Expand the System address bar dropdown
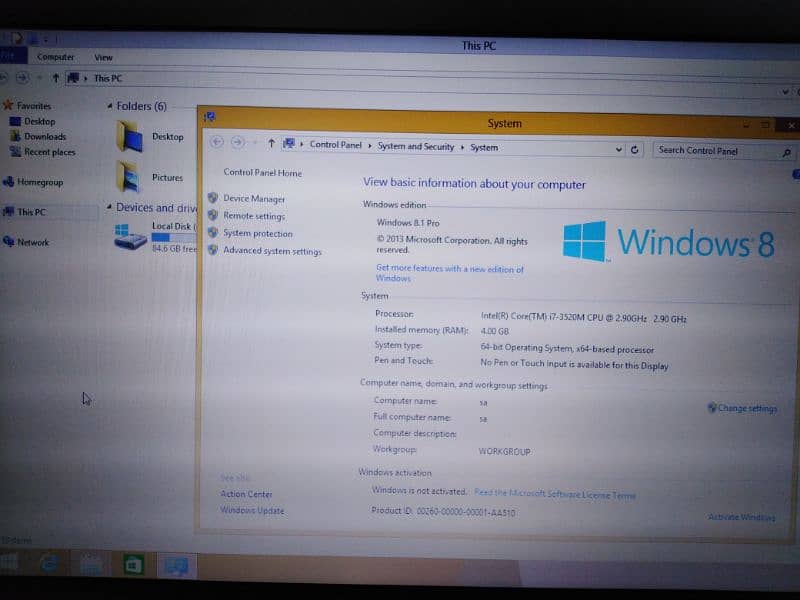800x600 pixels. (618, 149)
